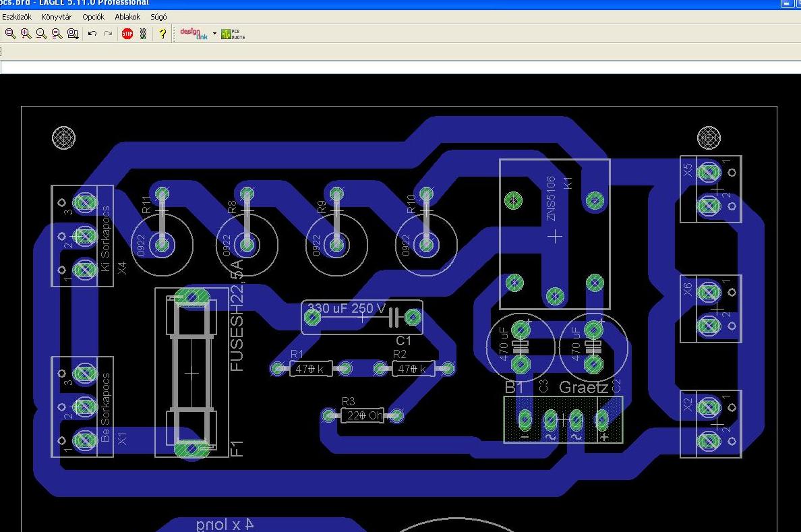Open the Ablakok menu
801x532 pixels.
(127, 17)
